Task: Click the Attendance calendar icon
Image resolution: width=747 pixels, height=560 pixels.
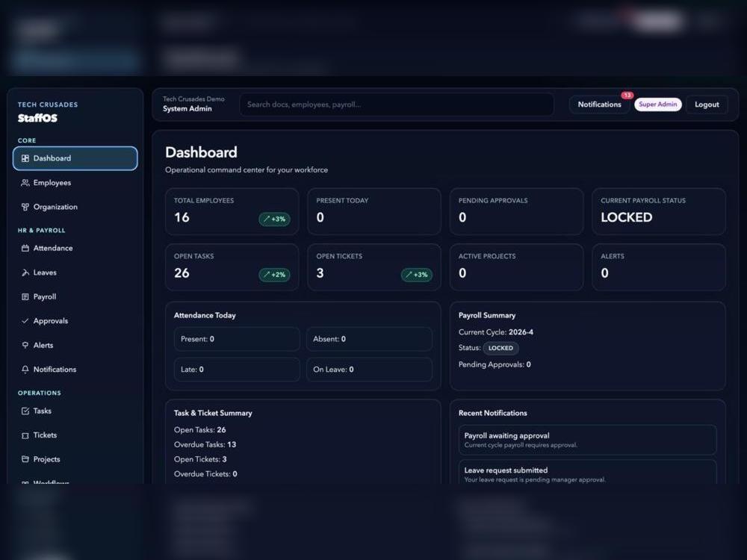Action: click(25, 248)
